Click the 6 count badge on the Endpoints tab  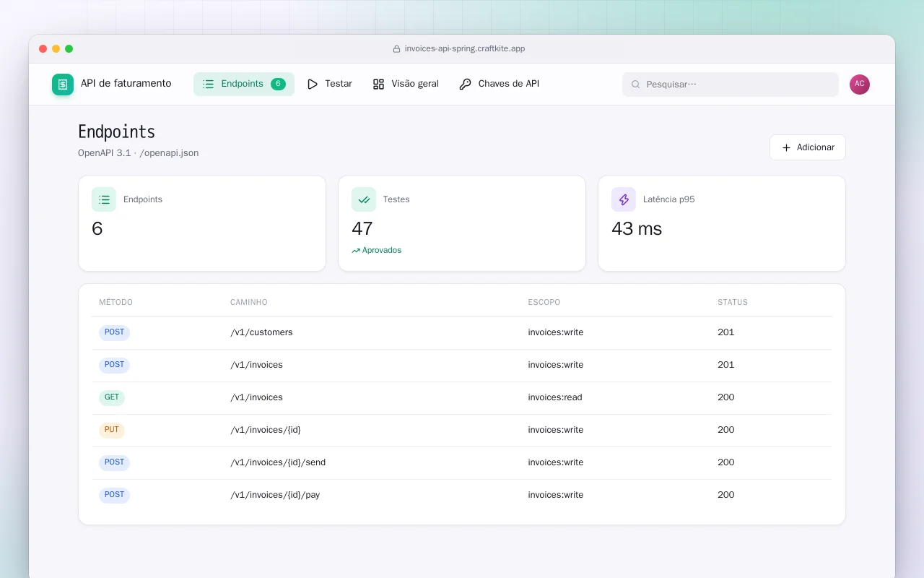point(278,84)
